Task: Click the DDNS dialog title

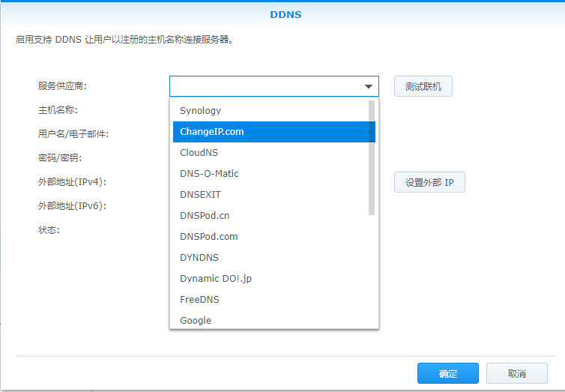Action: click(285, 15)
